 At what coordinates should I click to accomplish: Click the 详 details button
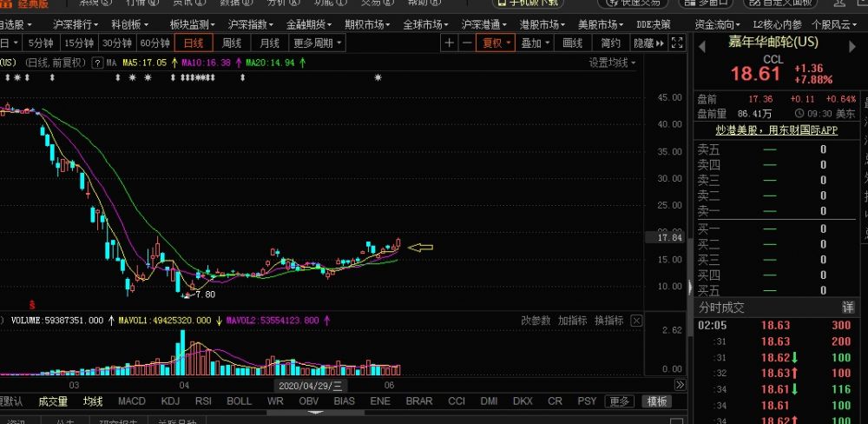coord(847,308)
